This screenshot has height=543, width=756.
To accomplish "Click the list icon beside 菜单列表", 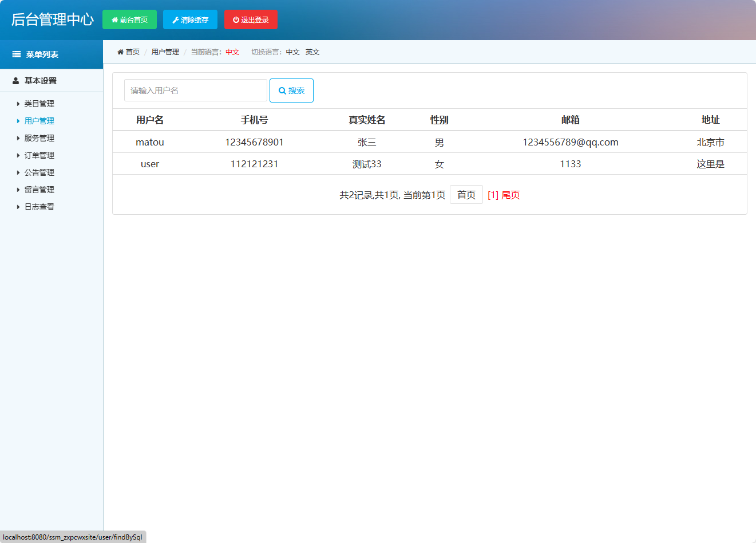I will (x=16, y=54).
